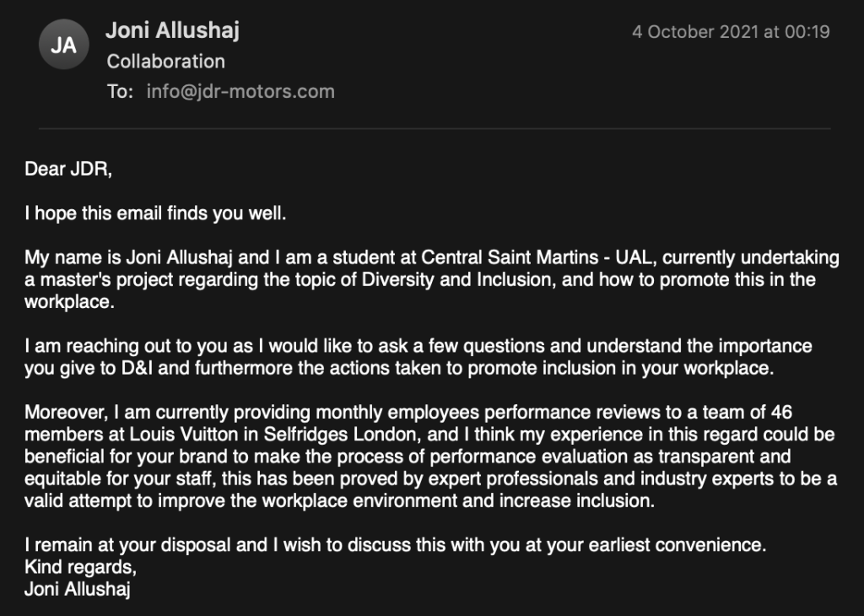This screenshot has width=864, height=616.
Task: Click the words 'Diversity and Inclusion' in the email
Action: click(x=456, y=279)
